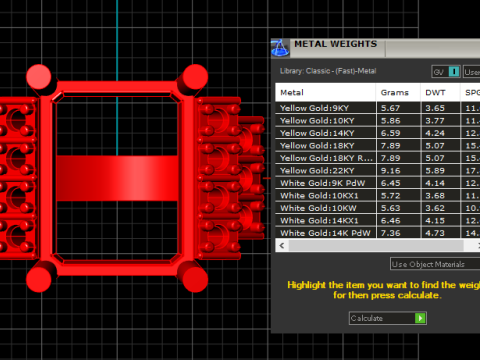Click the top-left round prong of model

point(39,77)
